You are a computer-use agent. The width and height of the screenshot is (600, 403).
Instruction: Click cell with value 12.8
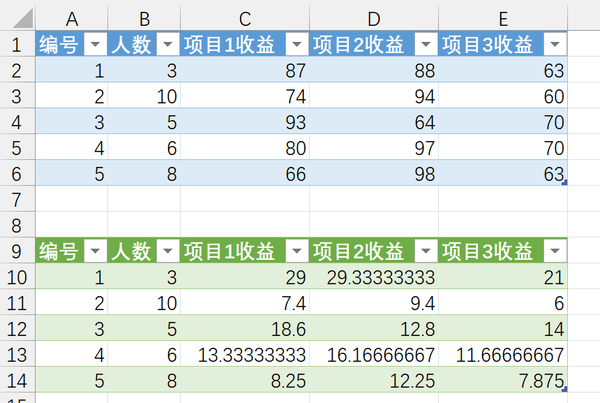[x=374, y=329]
